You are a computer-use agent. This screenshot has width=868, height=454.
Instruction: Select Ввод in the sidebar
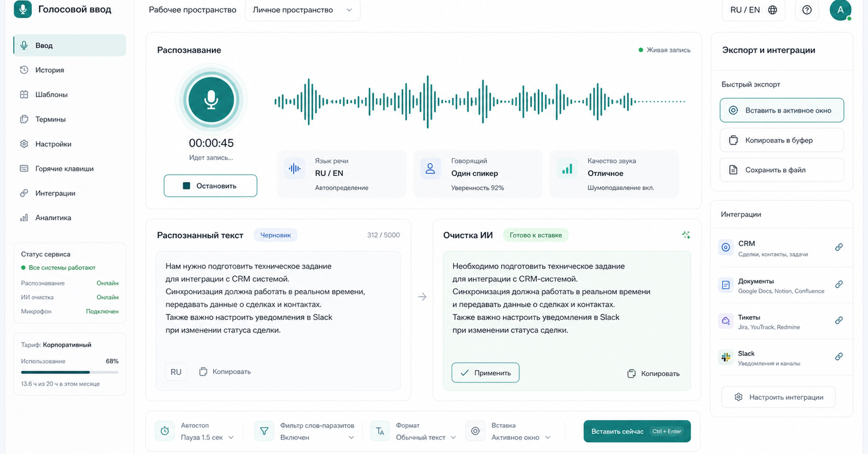(x=70, y=45)
